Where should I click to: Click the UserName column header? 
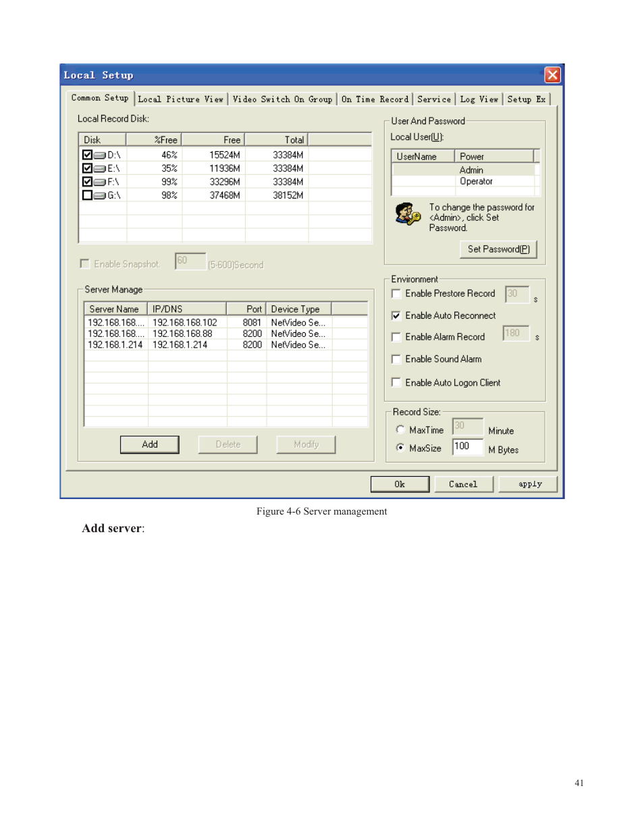423,156
